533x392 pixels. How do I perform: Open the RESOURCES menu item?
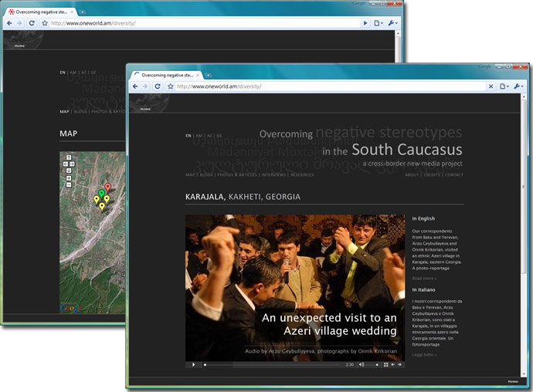pos(302,175)
